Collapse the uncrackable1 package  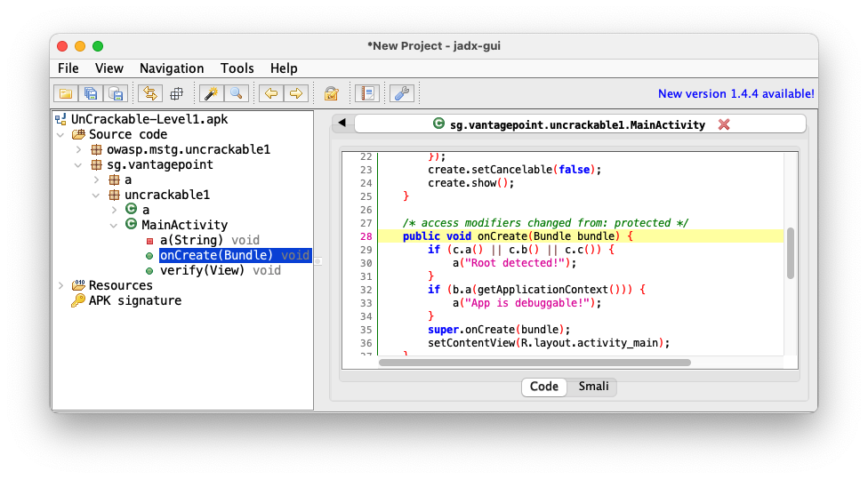[x=96, y=195]
